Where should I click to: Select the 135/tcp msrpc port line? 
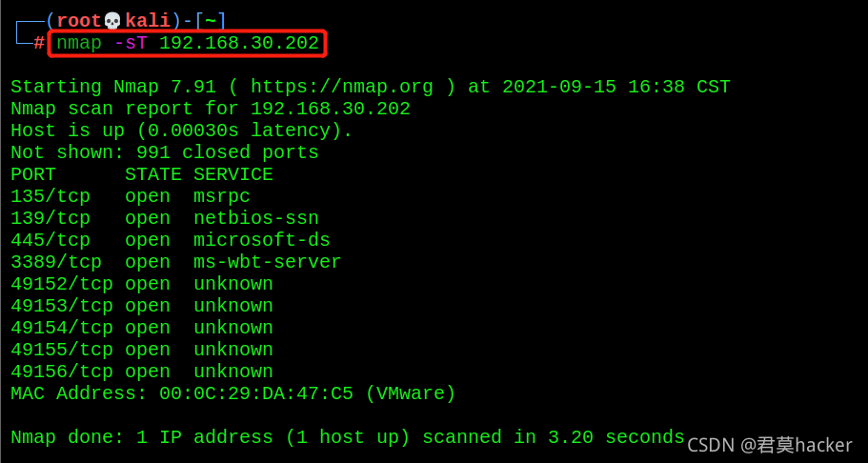[x=131, y=196]
